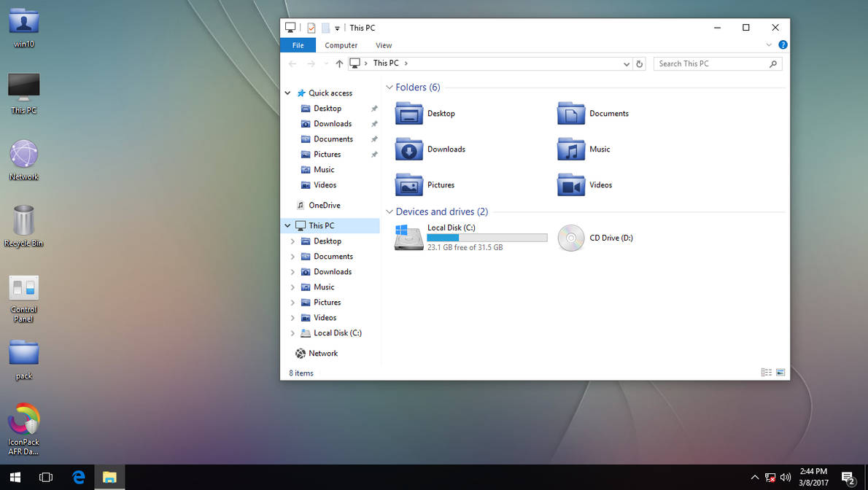
Task: Open the pack folder on desktop
Action: point(24,360)
